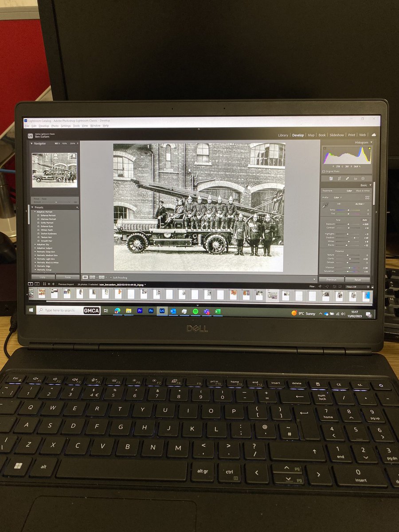Click the Exposure slider

tap(348, 224)
